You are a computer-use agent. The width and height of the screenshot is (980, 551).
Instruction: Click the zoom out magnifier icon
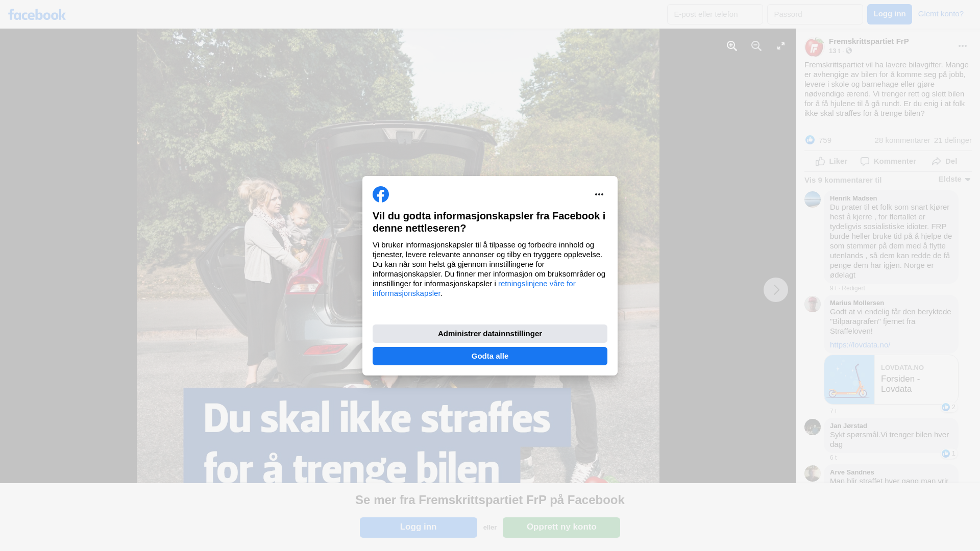[x=756, y=46]
